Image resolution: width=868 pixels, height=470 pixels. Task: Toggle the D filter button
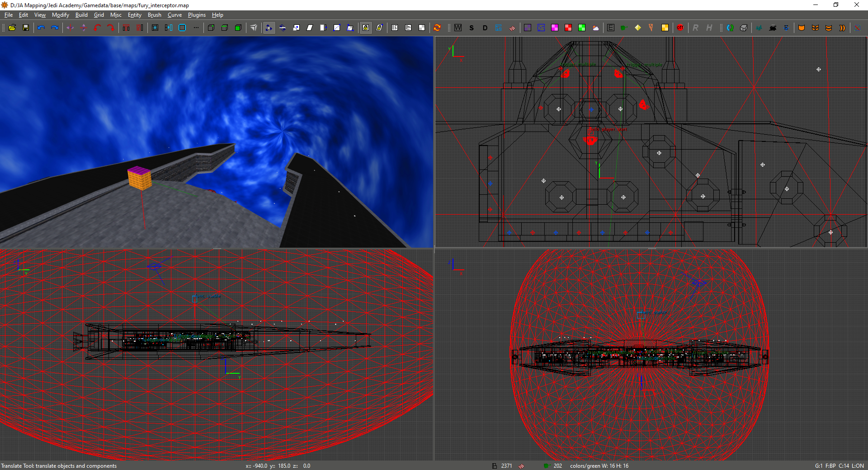[485, 28]
